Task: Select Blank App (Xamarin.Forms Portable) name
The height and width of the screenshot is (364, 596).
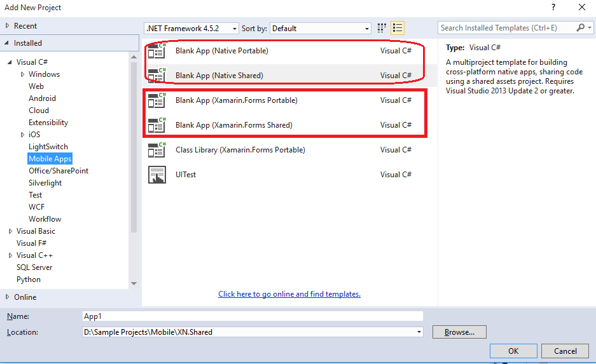Action: click(237, 100)
